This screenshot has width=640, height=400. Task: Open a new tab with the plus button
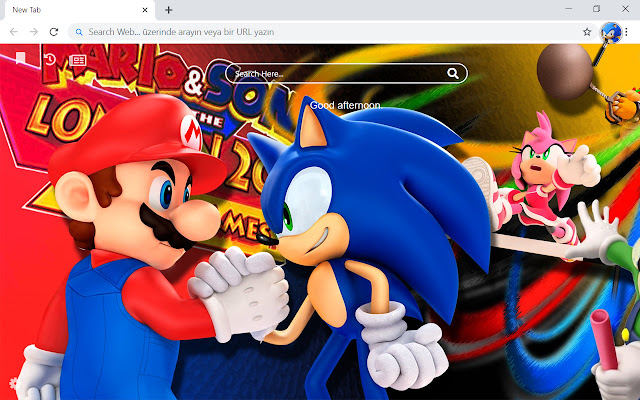[x=169, y=10]
